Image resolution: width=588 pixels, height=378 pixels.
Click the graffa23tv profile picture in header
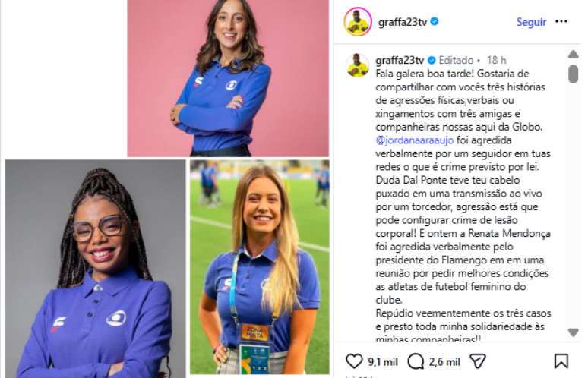pyautogui.click(x=358, y=22)
